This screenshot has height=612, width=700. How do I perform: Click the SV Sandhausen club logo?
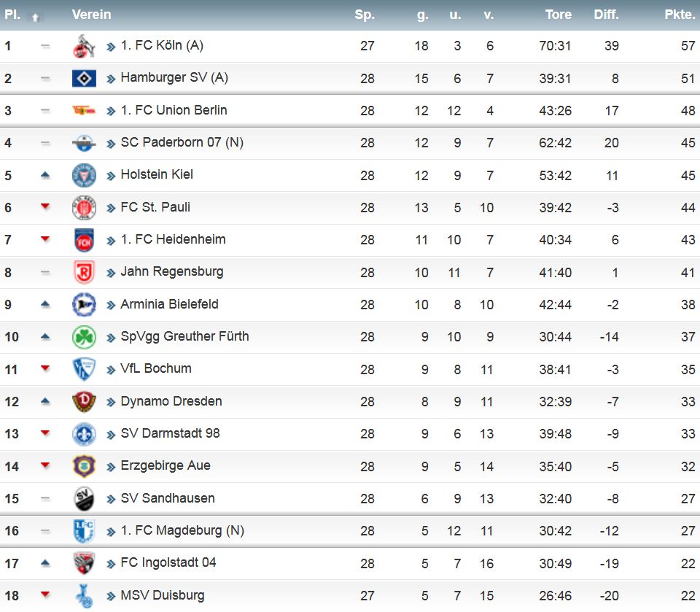(x=84, y=498)
